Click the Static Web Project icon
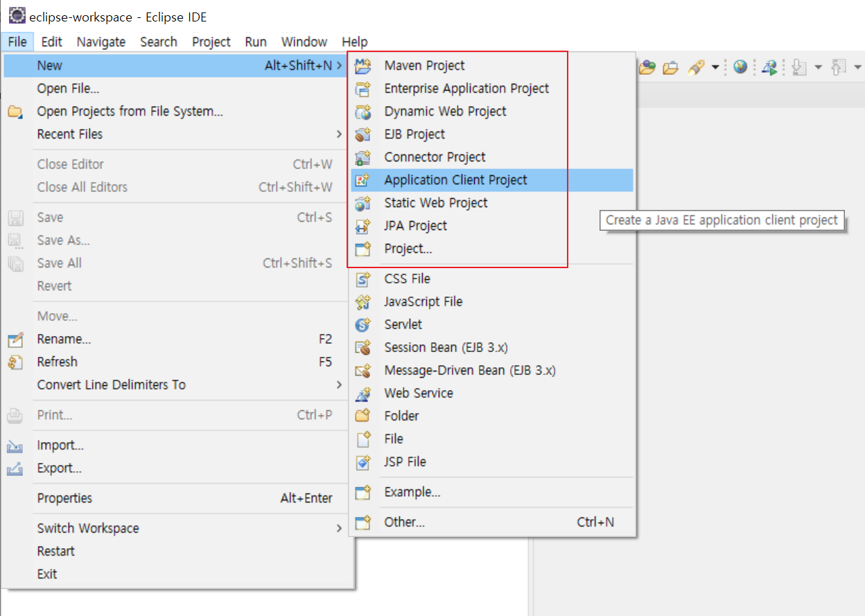This screenshot has height=616, width=865. tap(362, 203)
